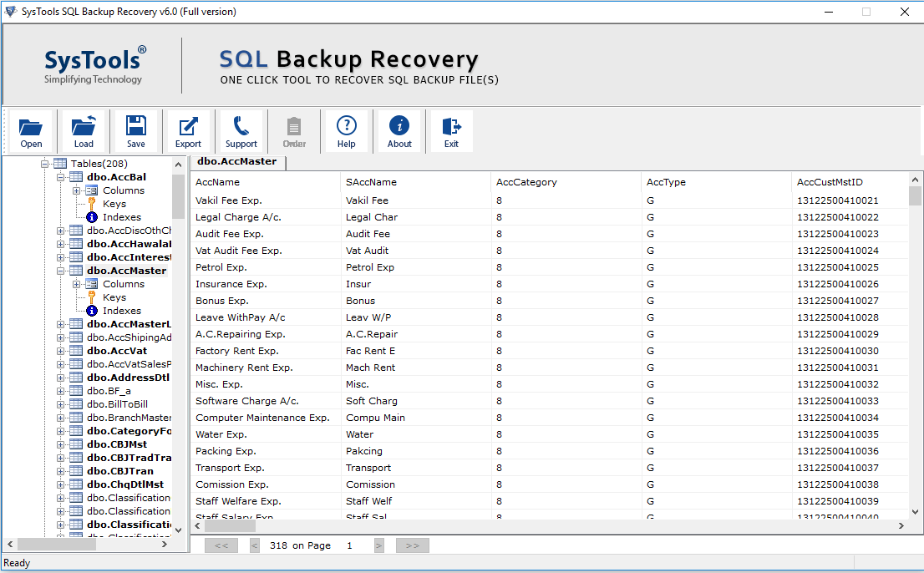Collapse the Tables(208) tree node
This screenshot has height=573, width=924.
45,164
